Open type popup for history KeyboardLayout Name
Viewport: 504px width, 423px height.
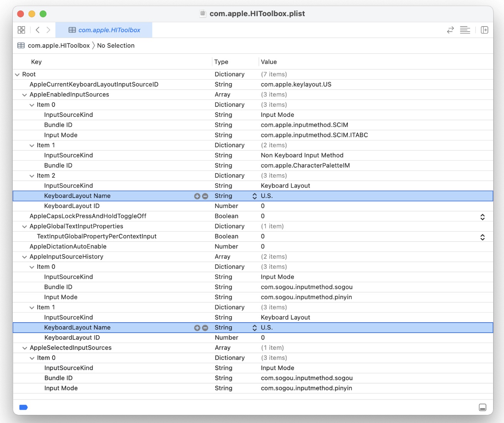[x=254, y=328]
